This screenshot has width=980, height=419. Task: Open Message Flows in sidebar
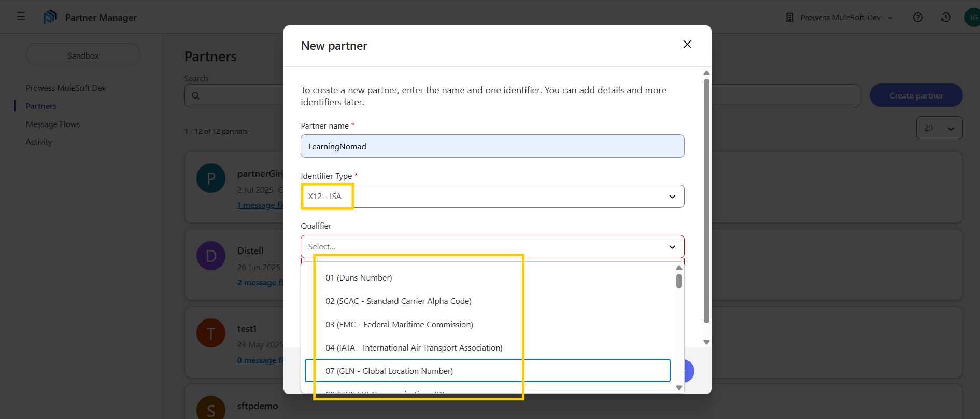coord(53,124)
